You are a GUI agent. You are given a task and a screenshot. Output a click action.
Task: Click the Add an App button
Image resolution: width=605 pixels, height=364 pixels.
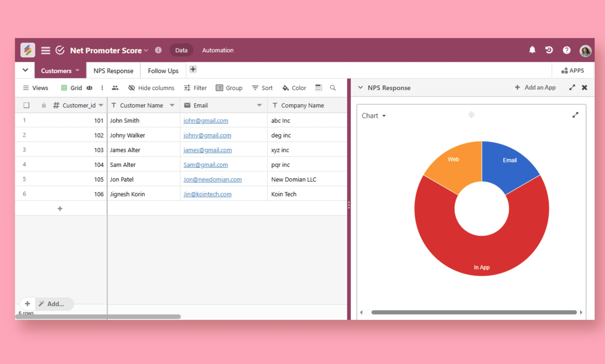535,88
